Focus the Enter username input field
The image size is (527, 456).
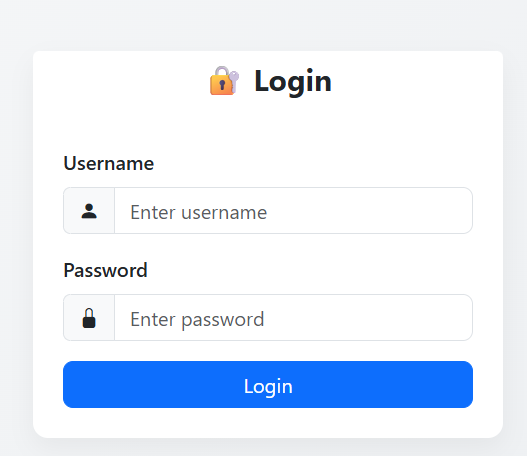click(293, 211)
